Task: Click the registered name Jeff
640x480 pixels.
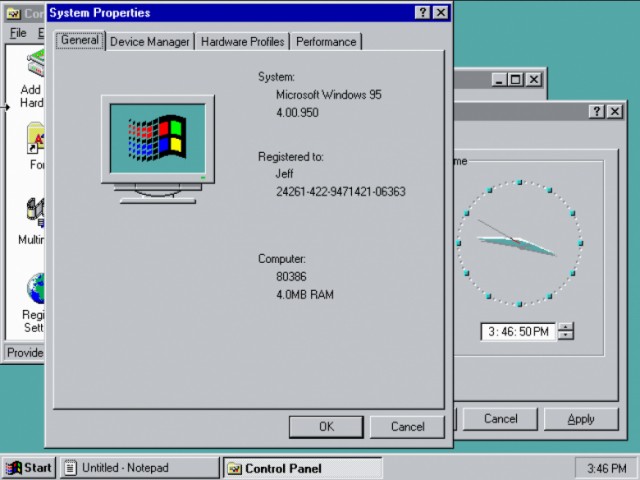Action: point(284,174)
